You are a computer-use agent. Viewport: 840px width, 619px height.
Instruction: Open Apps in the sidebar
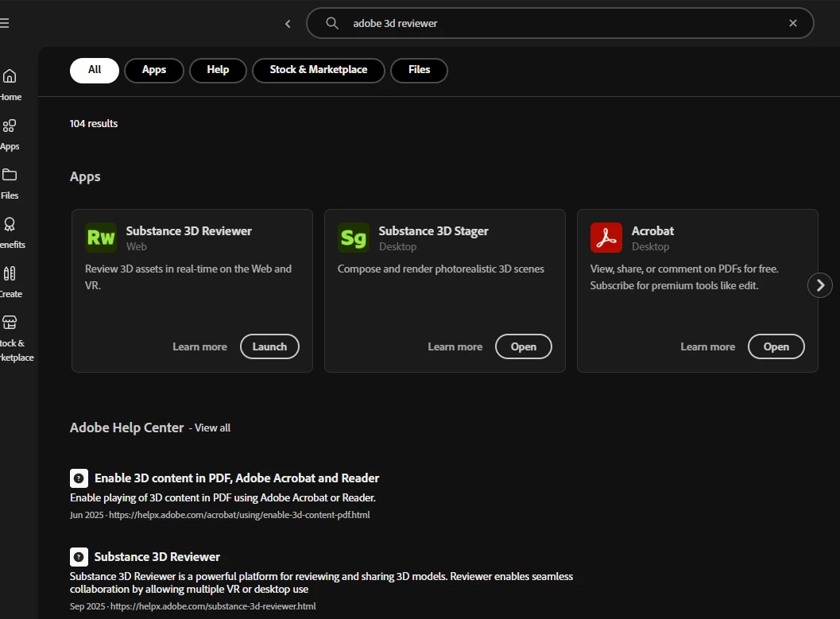coord(10,134)
